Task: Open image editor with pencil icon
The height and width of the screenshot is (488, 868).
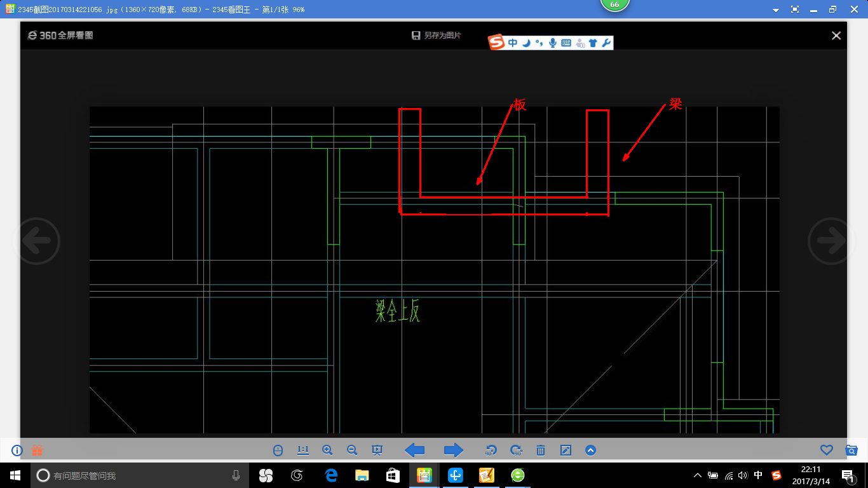Action: [566, 451]
